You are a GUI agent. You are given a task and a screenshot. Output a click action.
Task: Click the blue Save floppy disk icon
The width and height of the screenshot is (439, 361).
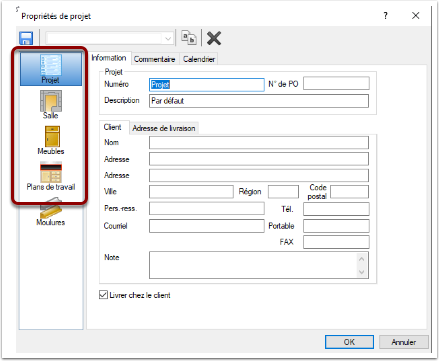(26, 38)
